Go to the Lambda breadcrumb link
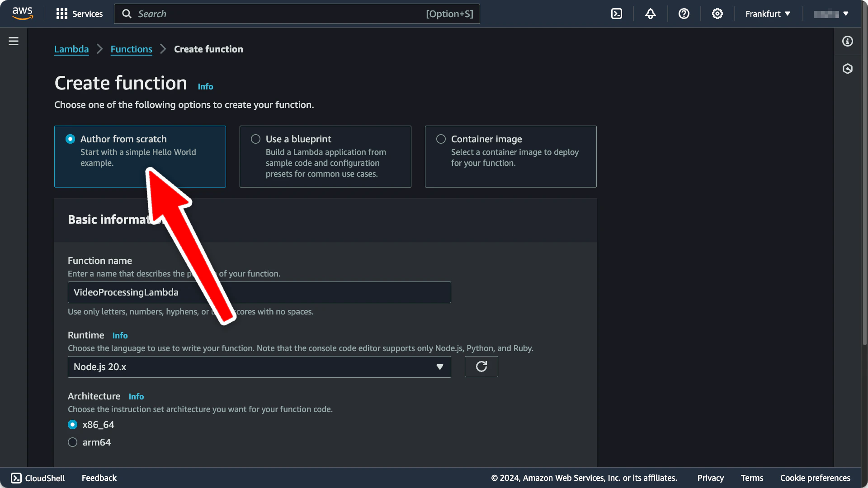Viewport: 868px width, 488px height. (x=71, y=49)
